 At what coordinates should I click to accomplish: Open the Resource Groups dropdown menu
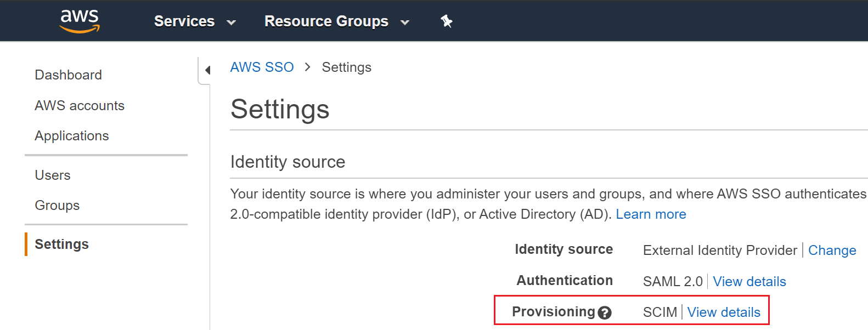337,21
